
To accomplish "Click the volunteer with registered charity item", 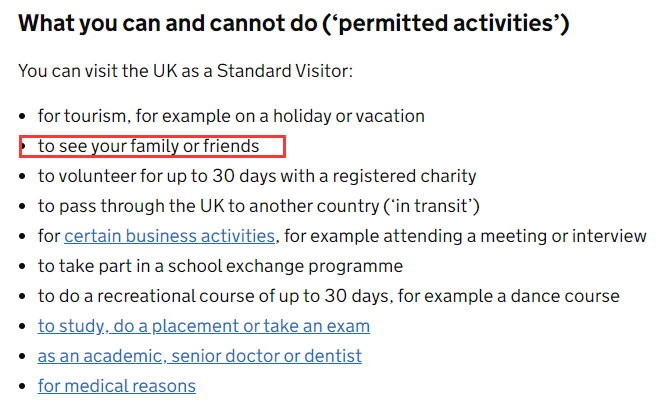I will (257, 176).
